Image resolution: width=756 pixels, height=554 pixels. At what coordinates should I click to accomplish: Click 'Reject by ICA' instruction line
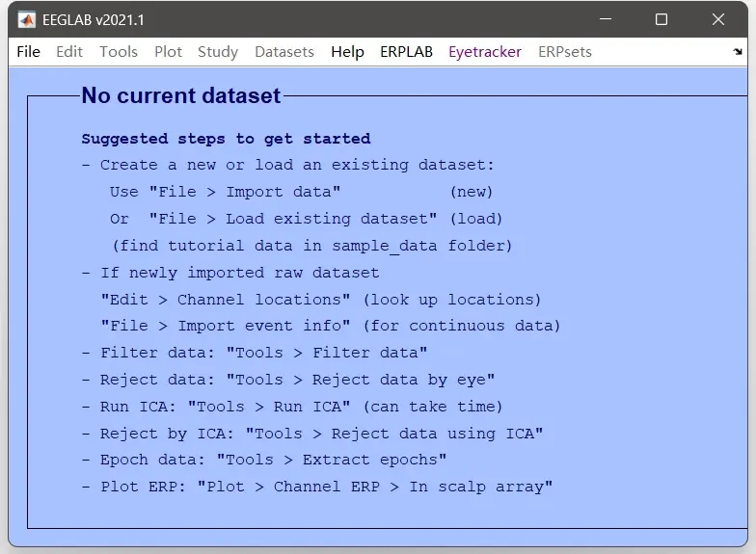tap(312, 434)
